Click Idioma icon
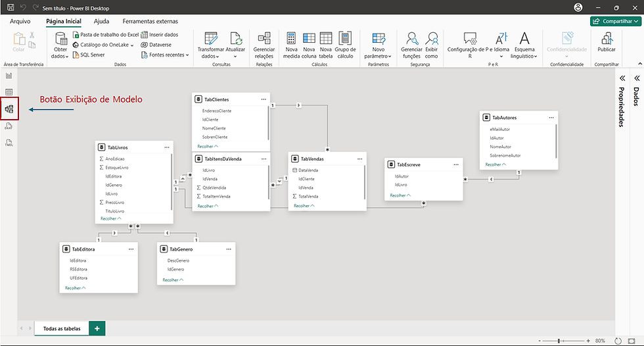 [501, 39]
